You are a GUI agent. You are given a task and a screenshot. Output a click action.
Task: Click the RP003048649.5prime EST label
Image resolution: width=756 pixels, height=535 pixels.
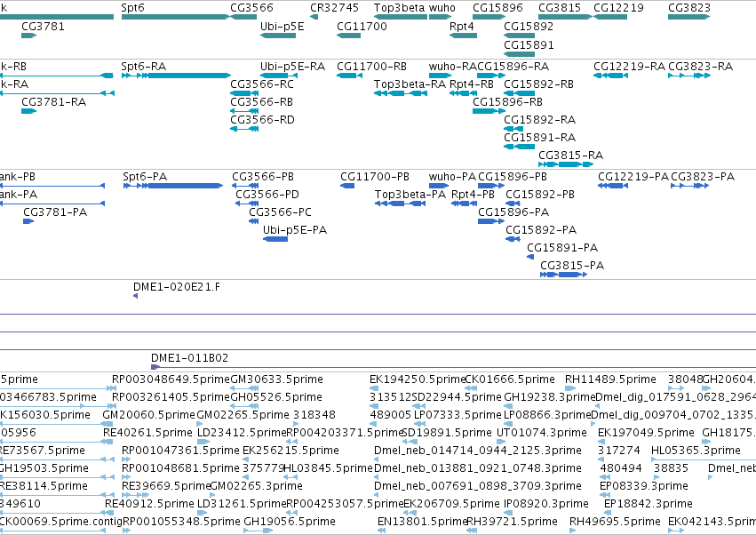tap(171, 379)
